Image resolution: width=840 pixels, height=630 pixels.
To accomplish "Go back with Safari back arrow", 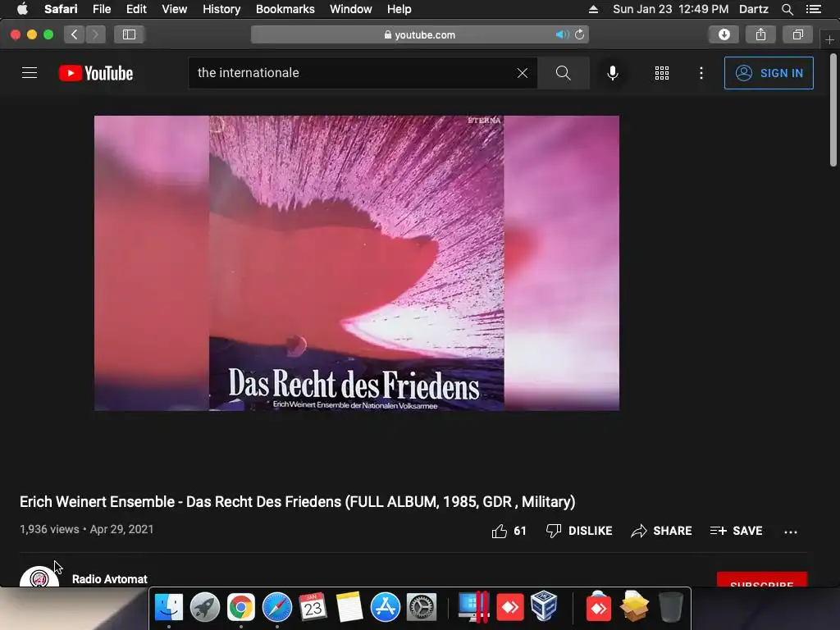I will [74, 34].
